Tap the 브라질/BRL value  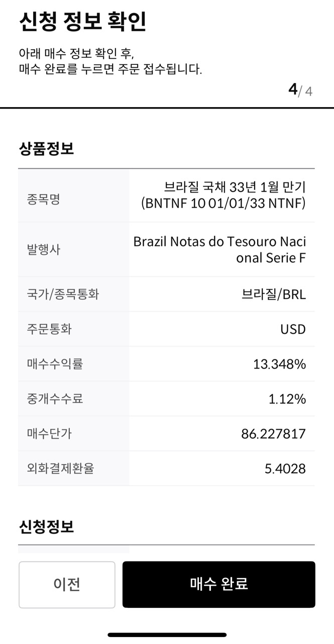pyautogui.click(x=274, y=294)
